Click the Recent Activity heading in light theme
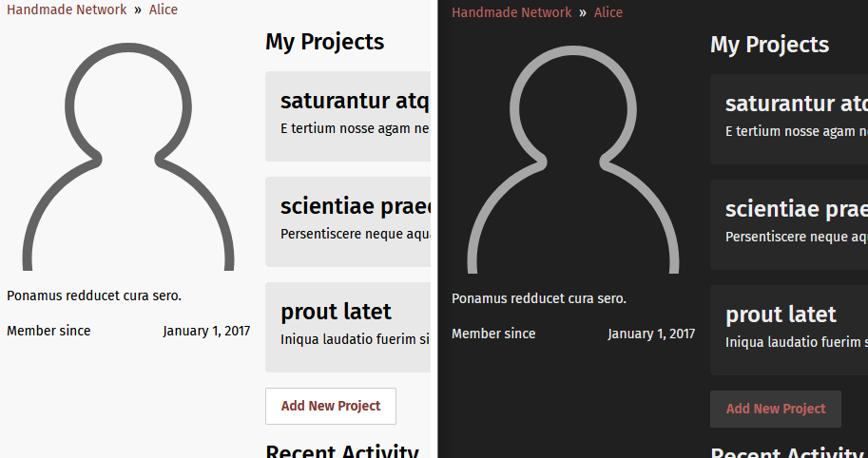The image size is (868, 458). pyautogui.click(x=341, y=450)
